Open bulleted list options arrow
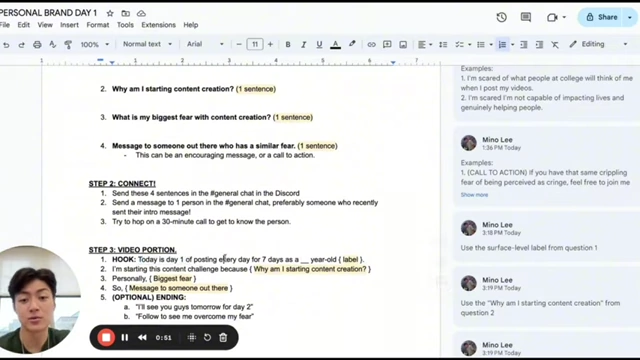 point(491,44)
